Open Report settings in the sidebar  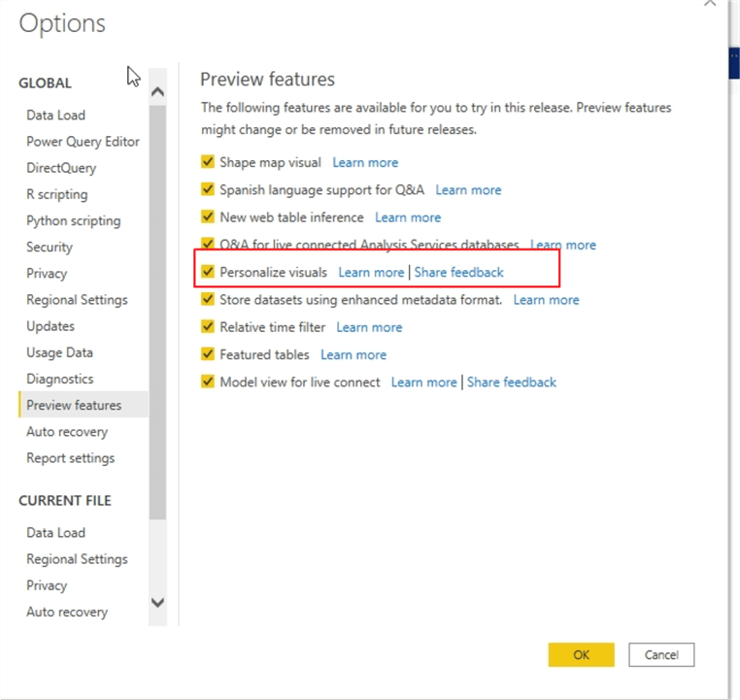tap(70, 458)
